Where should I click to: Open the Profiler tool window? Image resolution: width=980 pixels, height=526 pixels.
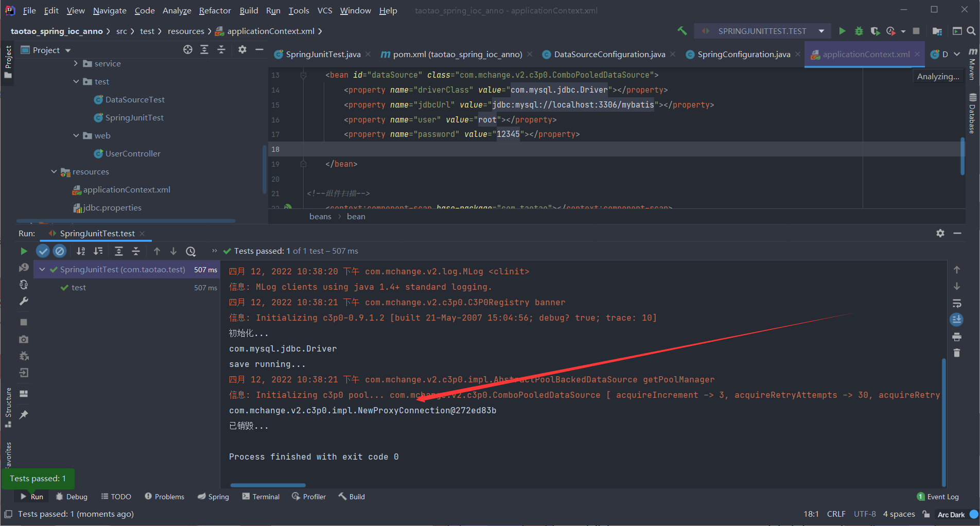(x=309, y=497)
